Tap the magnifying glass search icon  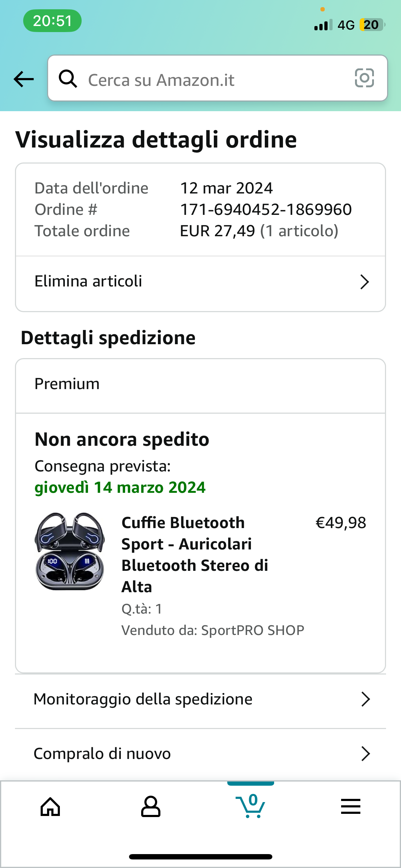coord(68,78)
